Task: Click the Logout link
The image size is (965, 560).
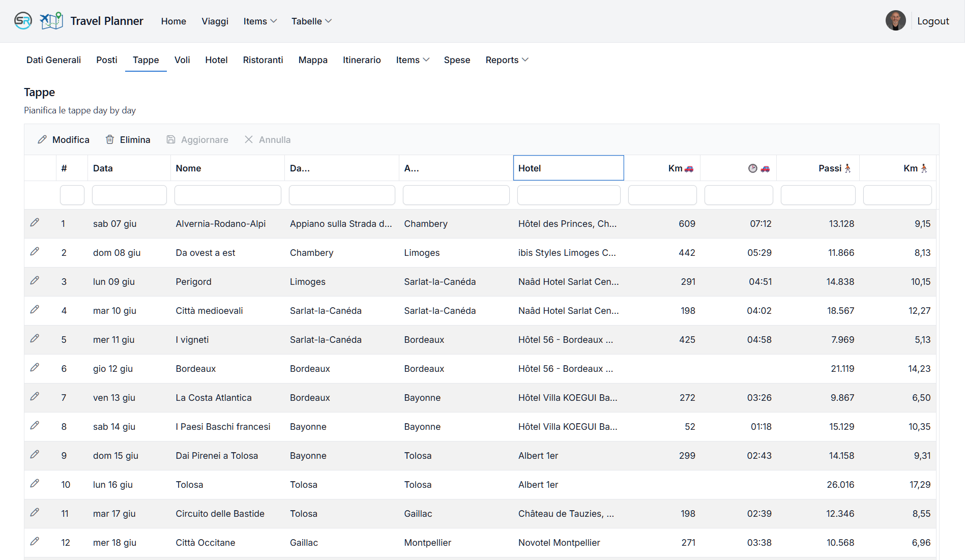Action: click(933, 21)
